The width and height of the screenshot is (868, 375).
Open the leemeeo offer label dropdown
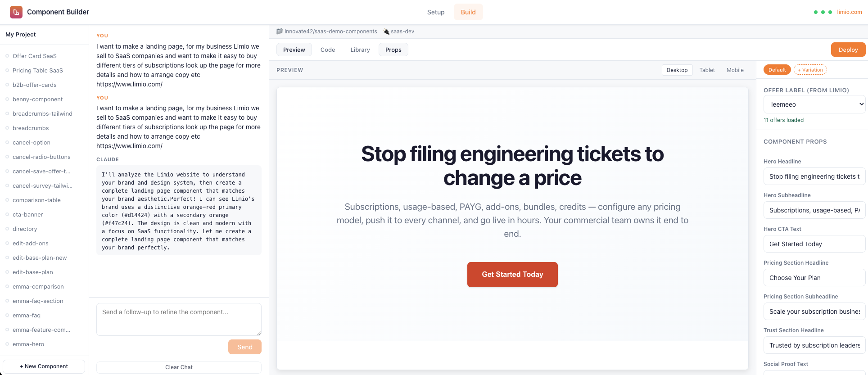(814, 104)
